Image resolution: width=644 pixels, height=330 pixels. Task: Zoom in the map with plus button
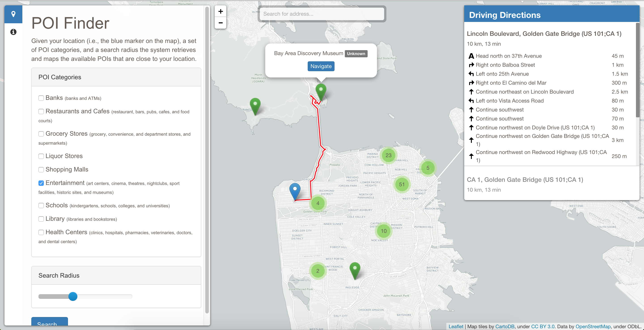pos(220,11)
